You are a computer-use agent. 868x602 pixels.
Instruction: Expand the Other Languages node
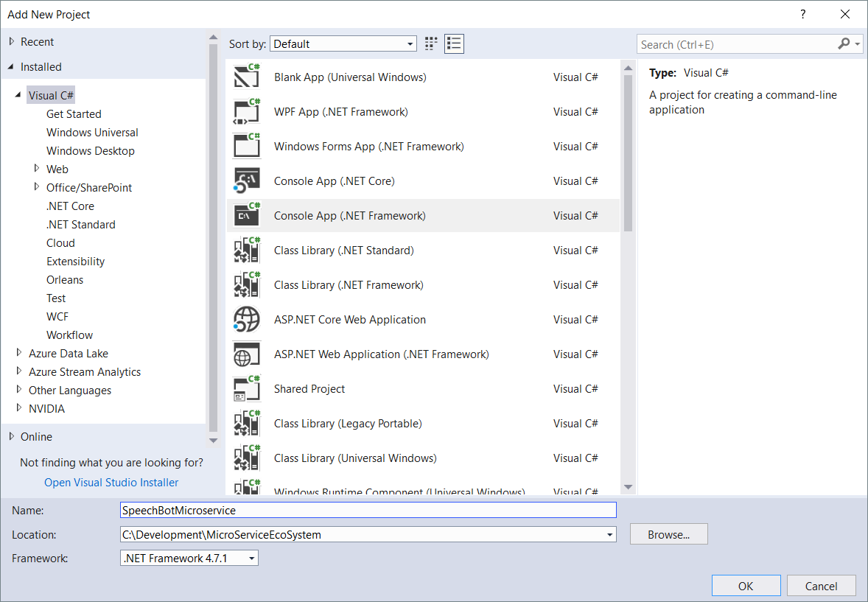point(19,389)
